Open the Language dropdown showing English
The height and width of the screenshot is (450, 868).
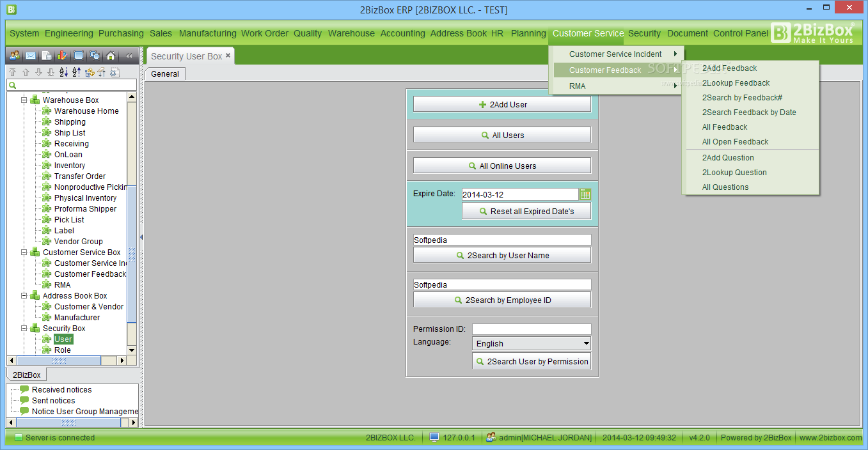[532, 343]
